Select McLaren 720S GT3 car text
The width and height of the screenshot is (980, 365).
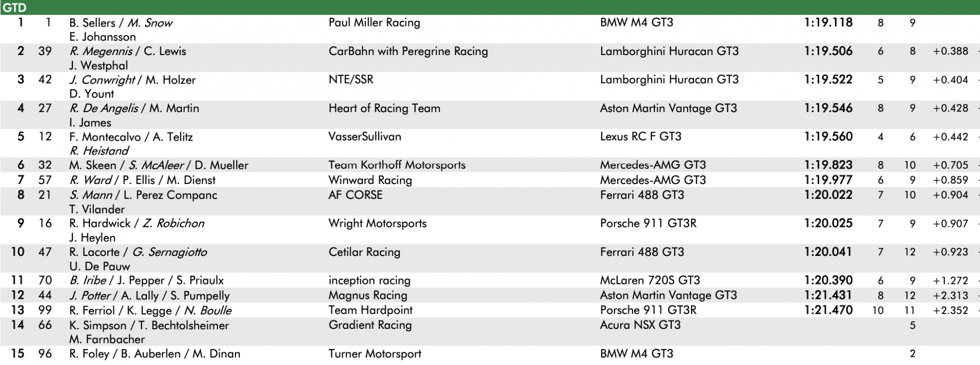pos(650,280)
